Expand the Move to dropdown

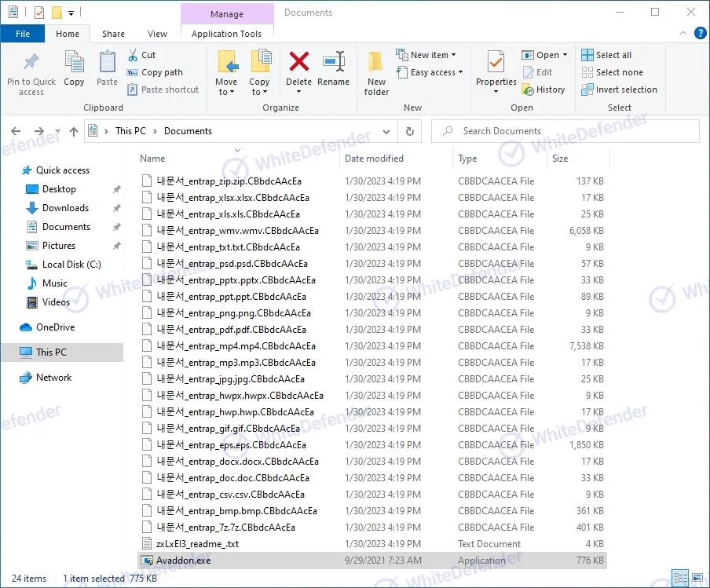[x=226, y=92]
